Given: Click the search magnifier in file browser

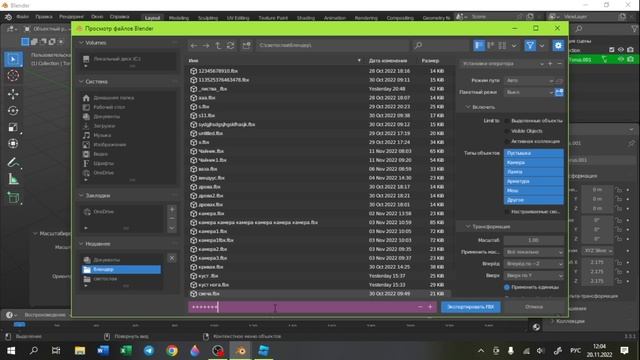Looking at the screenshot, I should pyautogui.click(x=418, y=46).
